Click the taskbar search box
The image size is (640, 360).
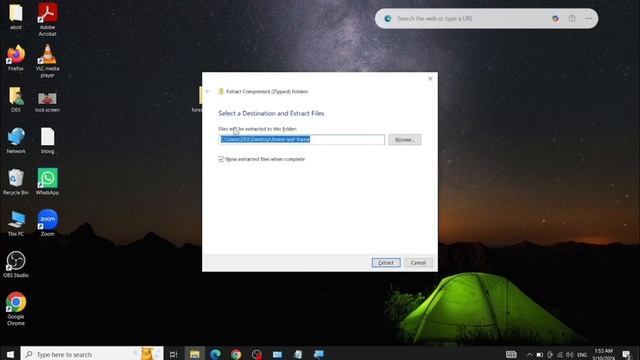point(92,354)
